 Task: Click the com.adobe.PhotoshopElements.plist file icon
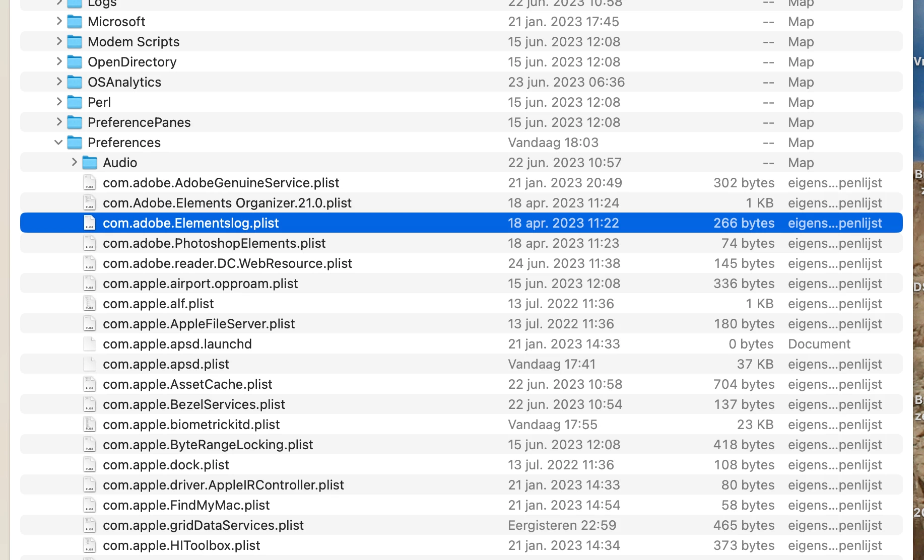pos(90,243)
